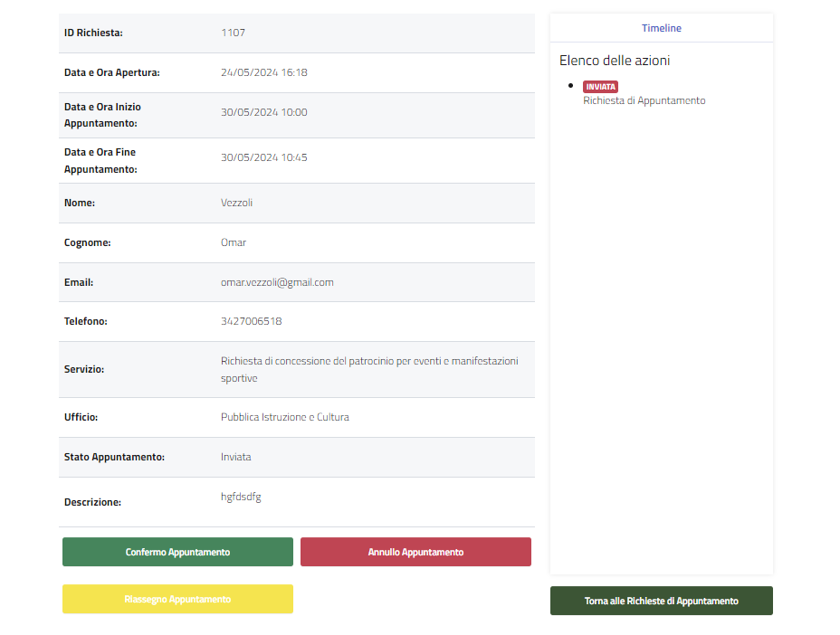Click the opening date 24/05/2024 16:18
Image resolution: width=840 pixels, height=635 pixels.
(x=263, y=72)
